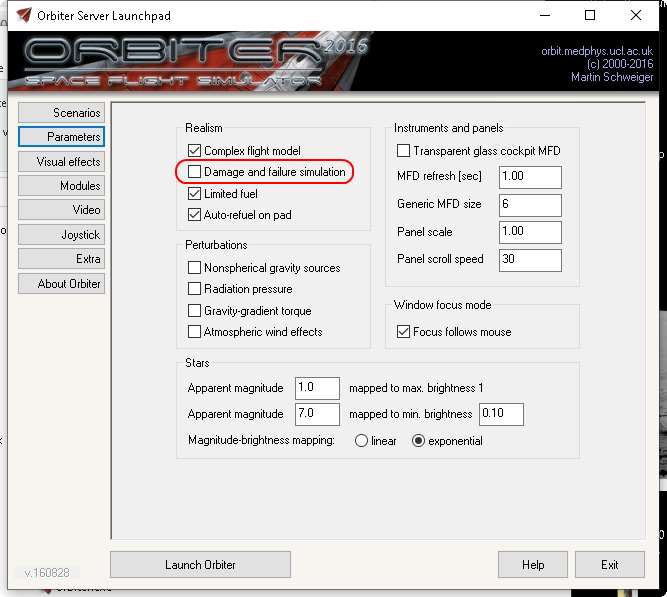
Task: Show the About Orbiter page
Action: click(61, 283)
